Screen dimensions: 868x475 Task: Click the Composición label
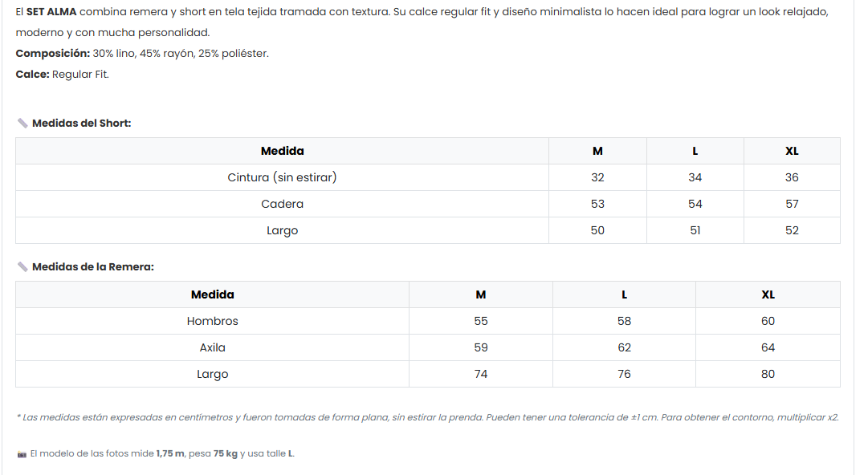click(x=52, y=54)
